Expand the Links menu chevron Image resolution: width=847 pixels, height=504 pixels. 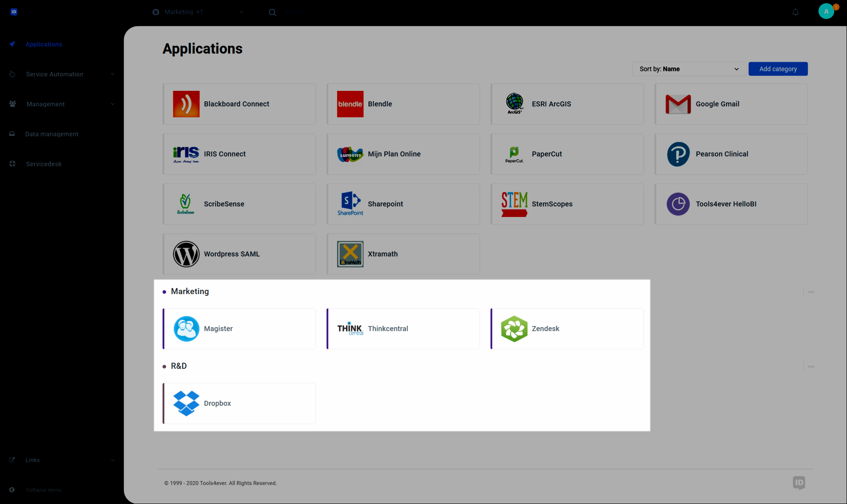pyautogui.click(x=112, y=460)
